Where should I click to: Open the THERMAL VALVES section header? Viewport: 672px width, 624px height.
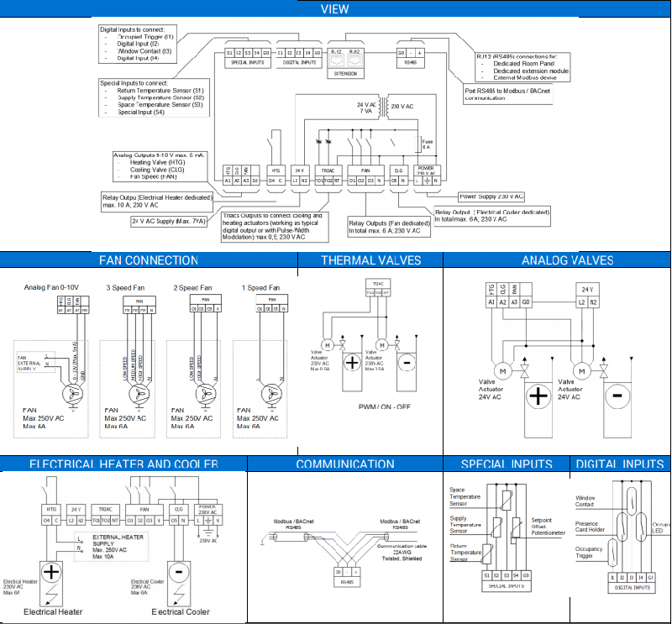tap(370, 260)
